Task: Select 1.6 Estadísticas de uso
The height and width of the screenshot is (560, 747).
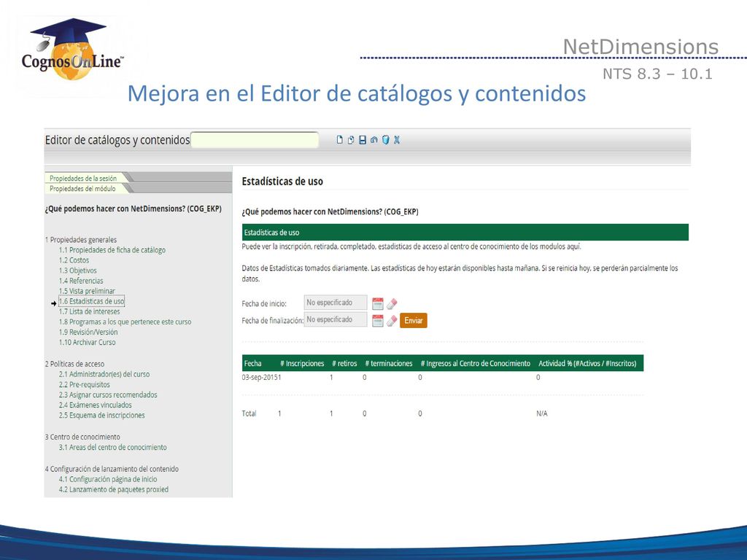Action: [91, 301]
